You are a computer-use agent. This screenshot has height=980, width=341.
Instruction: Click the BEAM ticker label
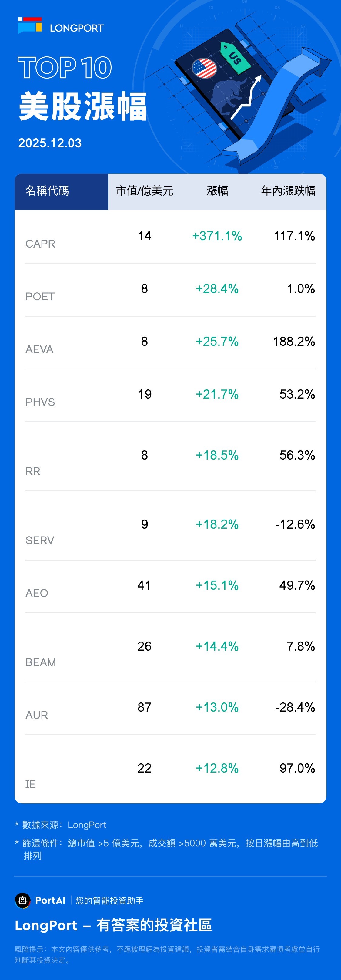(41, 662)
